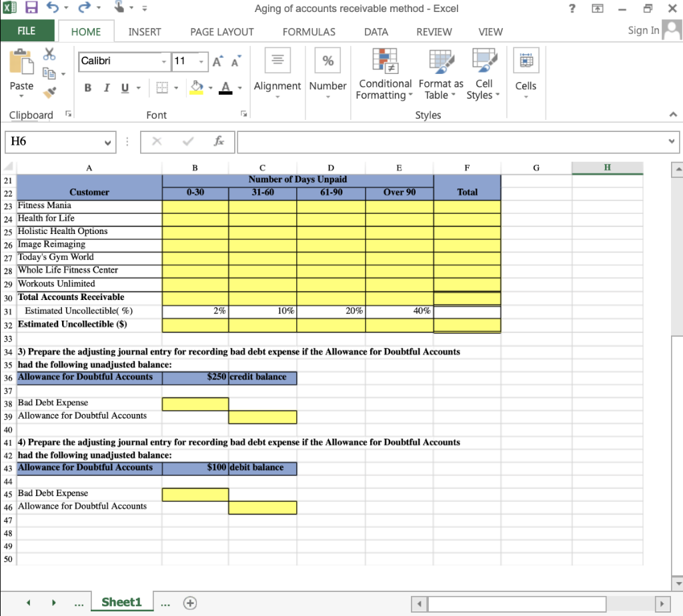Click Ribbon Display Options icon

598,8
